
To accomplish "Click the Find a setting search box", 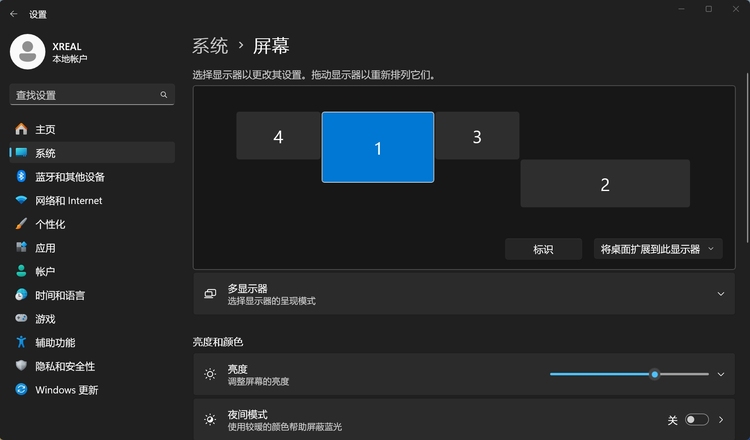I will click(x=85, y=95).
